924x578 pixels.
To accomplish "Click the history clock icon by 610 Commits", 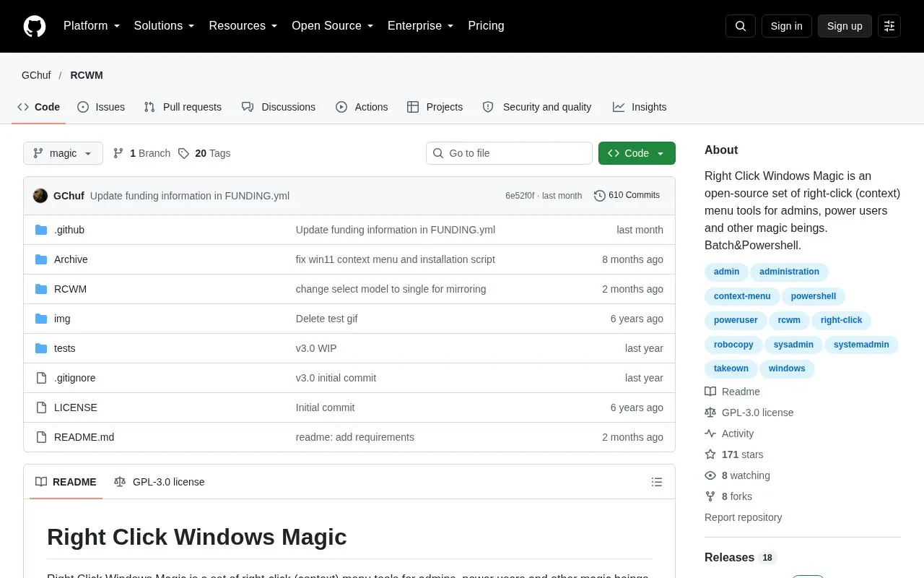I will click(599, 196).
